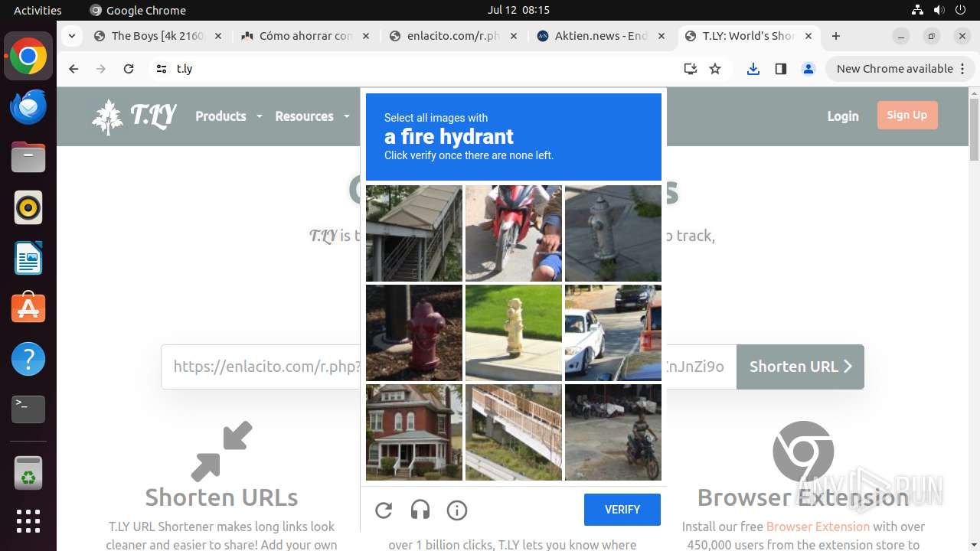Click the browser forward arrow
The image size is (980, 551).
(x=101, y=69)
